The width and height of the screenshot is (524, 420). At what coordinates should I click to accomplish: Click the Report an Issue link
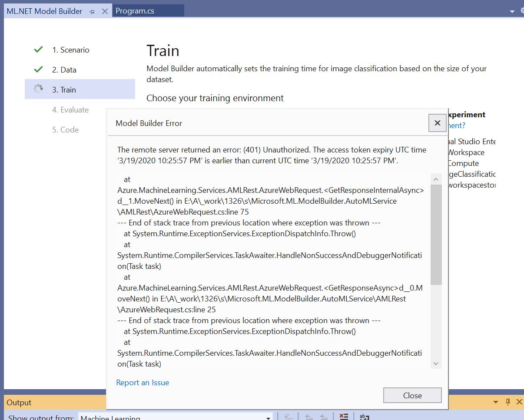click(143, 383)
